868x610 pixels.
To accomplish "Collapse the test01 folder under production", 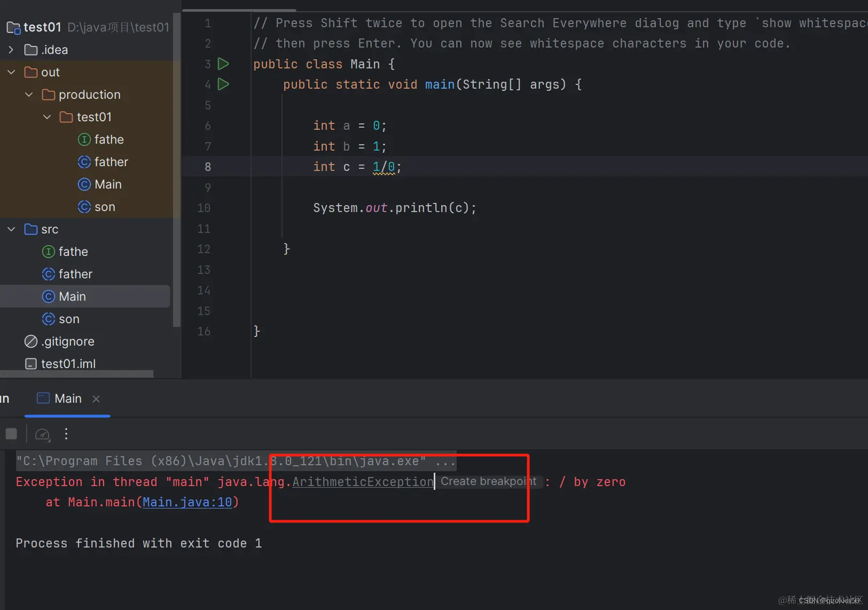I will [47, 117].
